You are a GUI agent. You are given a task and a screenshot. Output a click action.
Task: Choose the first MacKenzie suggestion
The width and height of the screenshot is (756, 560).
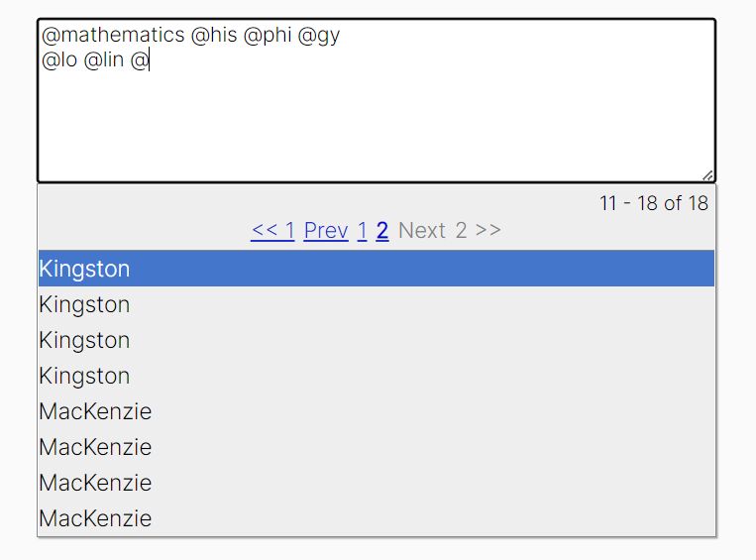377,411
